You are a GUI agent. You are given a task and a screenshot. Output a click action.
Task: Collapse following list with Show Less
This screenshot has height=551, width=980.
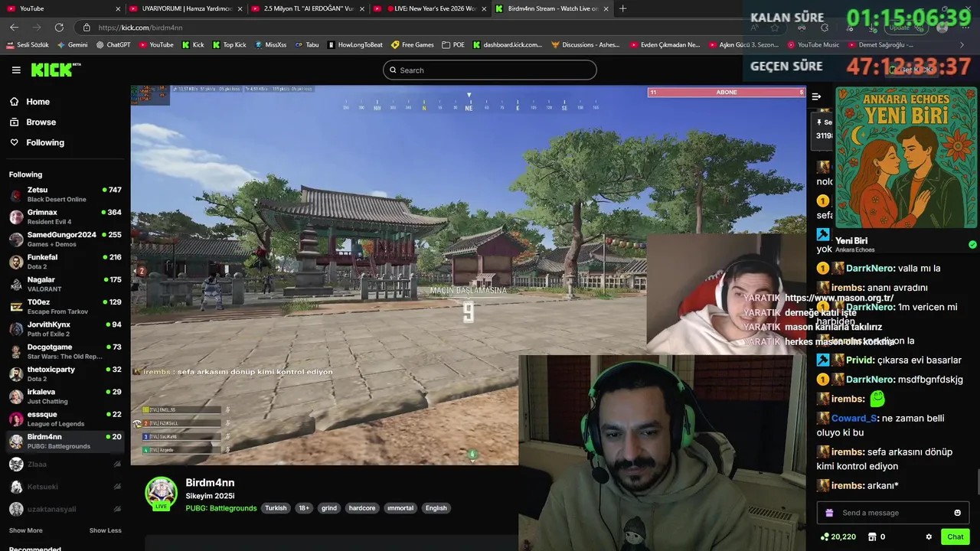tap(105, 530)
